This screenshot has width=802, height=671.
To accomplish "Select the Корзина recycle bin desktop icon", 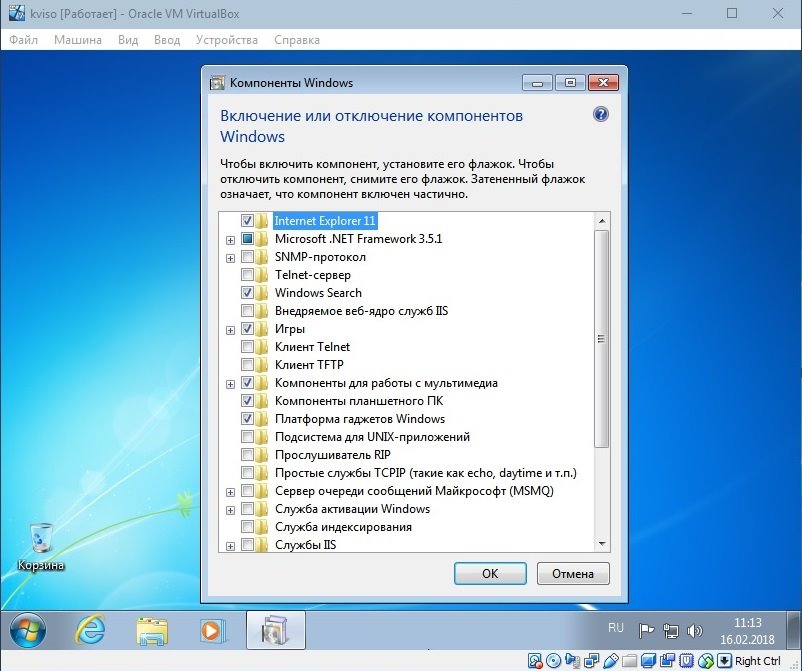I will 41,546.
